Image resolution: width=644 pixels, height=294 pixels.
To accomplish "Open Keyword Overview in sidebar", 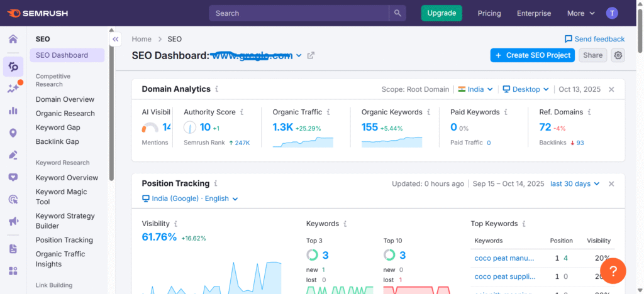I will [67, 178].
